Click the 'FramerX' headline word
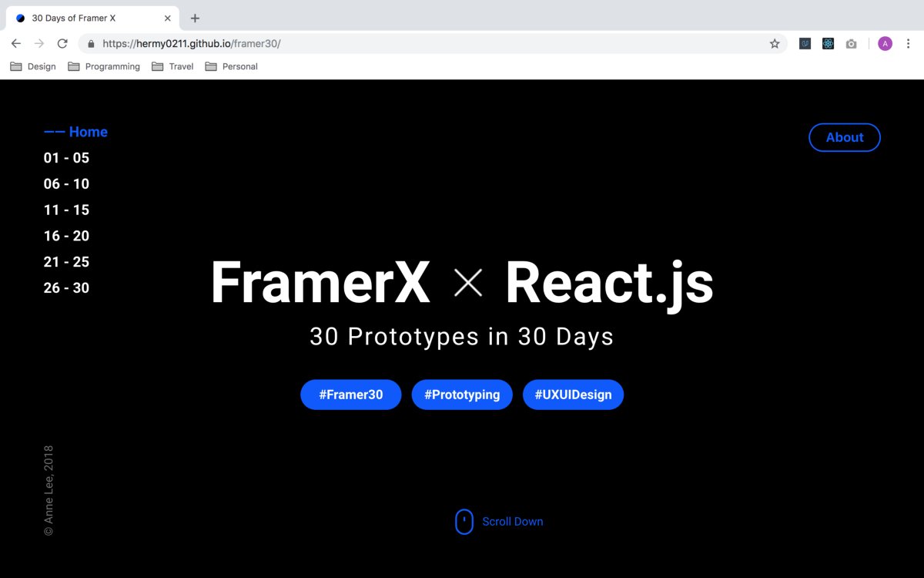Viewport: 924px width, 578px height. (320, 284)
